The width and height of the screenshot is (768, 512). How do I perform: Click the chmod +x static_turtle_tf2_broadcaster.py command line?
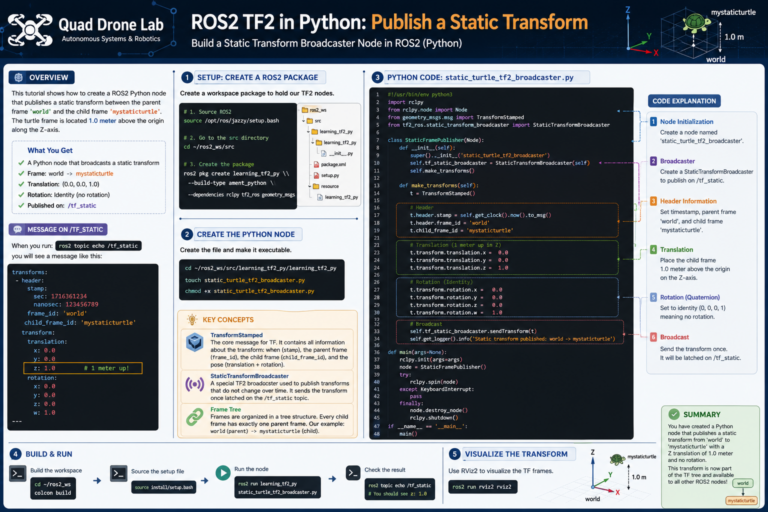click(249, 291)
